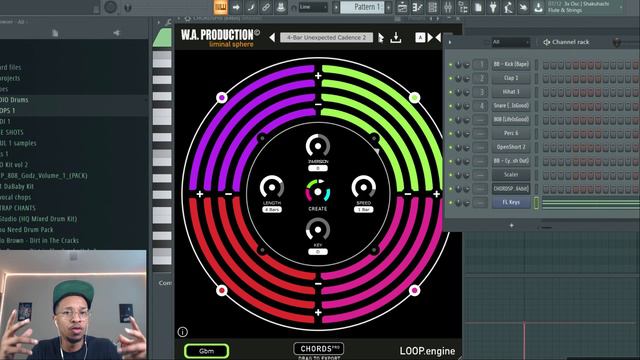Click the plus at top of sphere
The width and height of the screenshot is (640, 360).
tap(318, 76)
